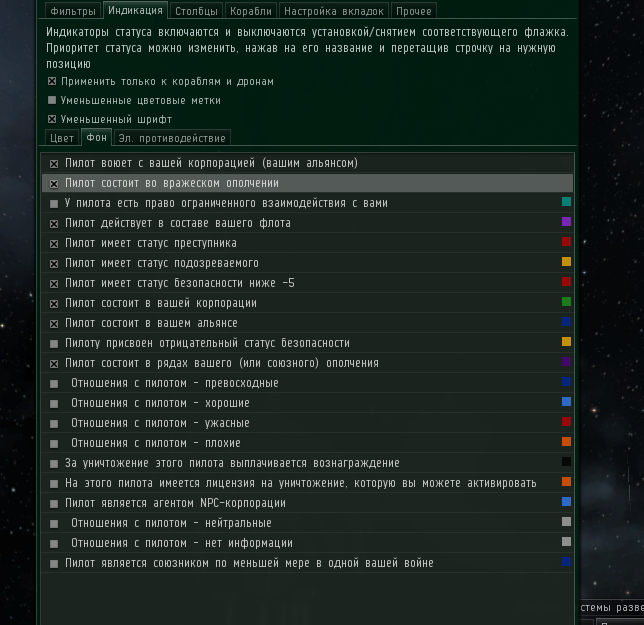Check Пилот является агентом NPC-корпорации
This screenshot has width=644, height=625.
54,504
